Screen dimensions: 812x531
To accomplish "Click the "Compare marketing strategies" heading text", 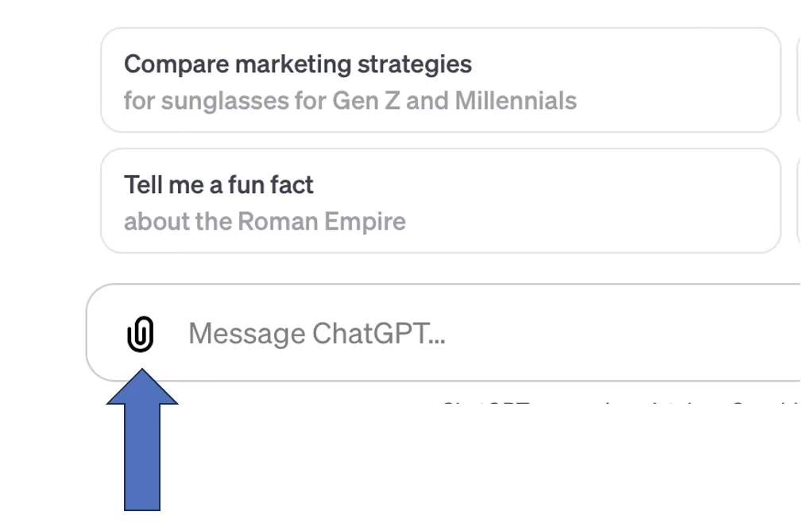I will (x=298, y=64).
